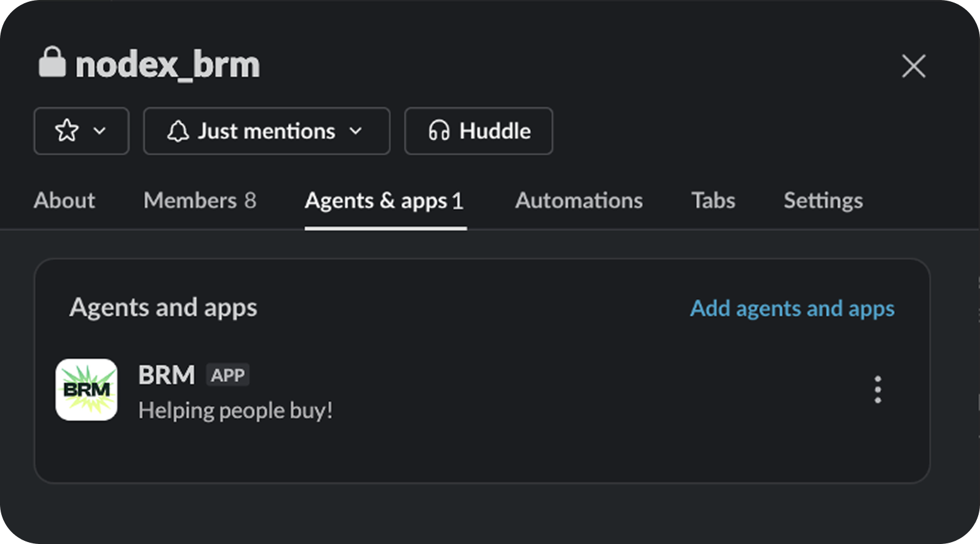
Task: Click the 'Agents and apps' section heading
Action: coord(163,308)
